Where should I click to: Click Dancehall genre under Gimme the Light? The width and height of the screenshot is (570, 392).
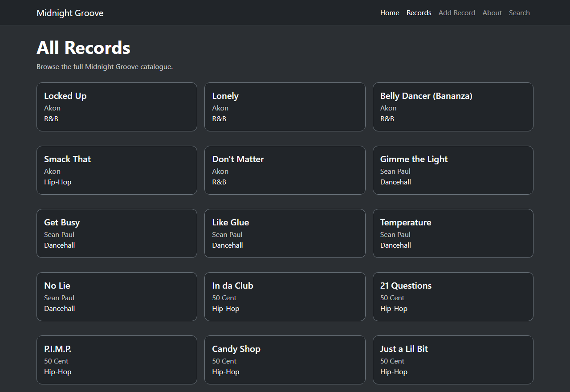point(395,182)
